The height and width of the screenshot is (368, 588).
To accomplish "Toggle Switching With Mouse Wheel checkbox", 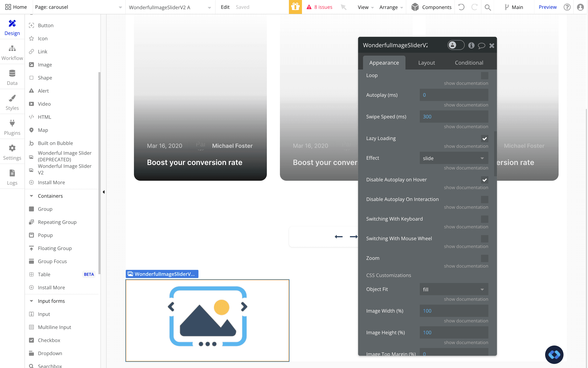I will tap(484, 239).
